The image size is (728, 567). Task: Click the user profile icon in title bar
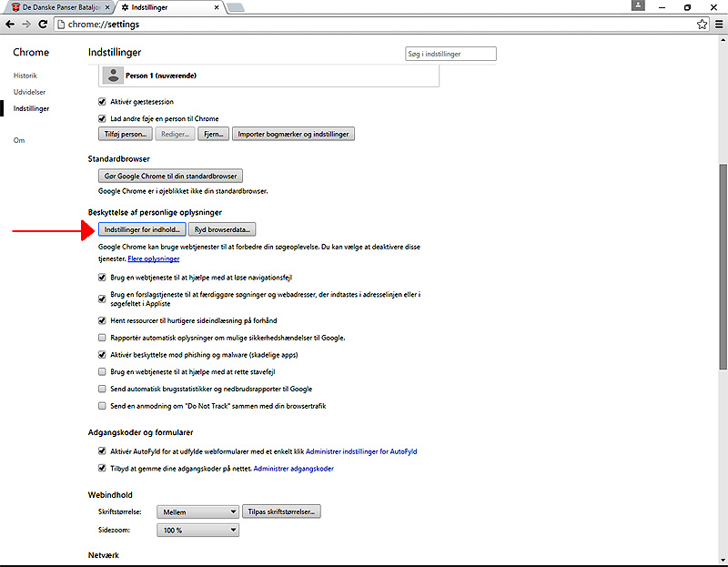coord(641,5)
